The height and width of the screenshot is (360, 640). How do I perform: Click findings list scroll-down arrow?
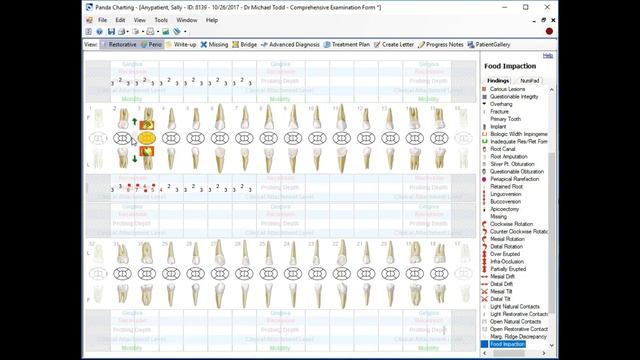552,345
